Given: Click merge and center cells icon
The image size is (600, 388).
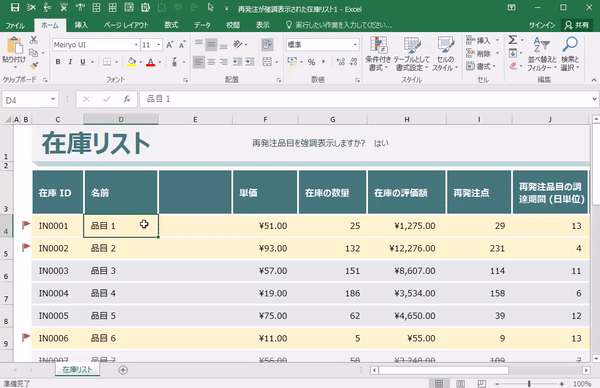Looking at the screenshot, I should (x=267, y=62).
